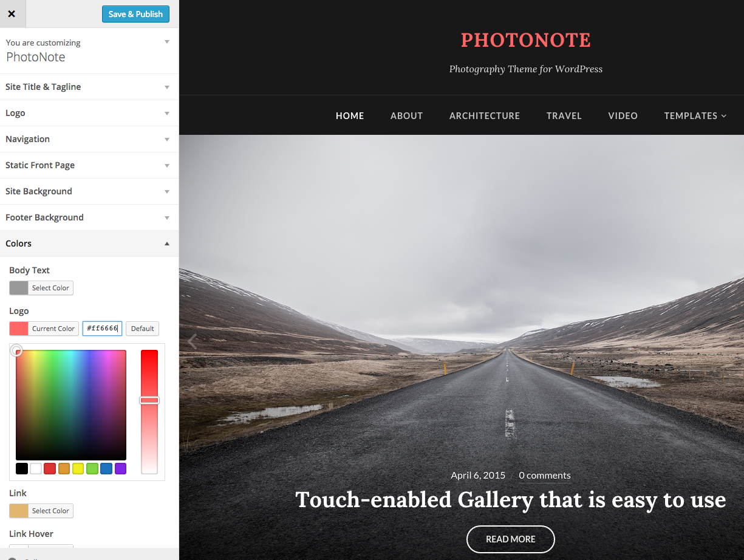Go to the Travel page
Screen dimensions: 744x560
click(564, 115)
